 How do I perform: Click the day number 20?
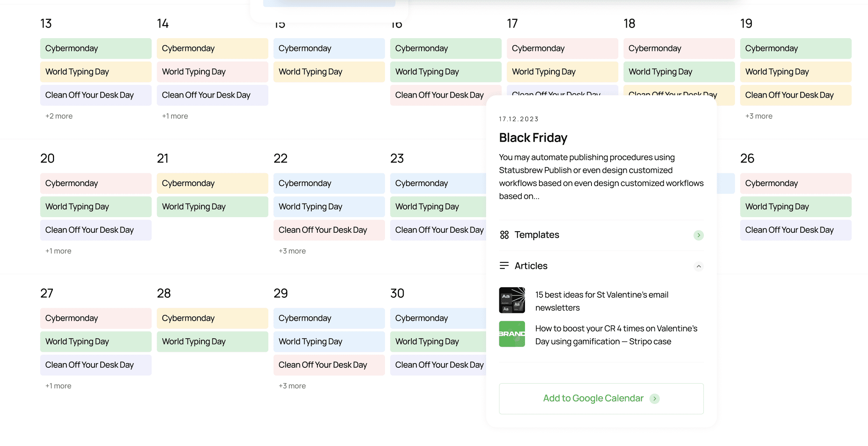coord(47,158)
